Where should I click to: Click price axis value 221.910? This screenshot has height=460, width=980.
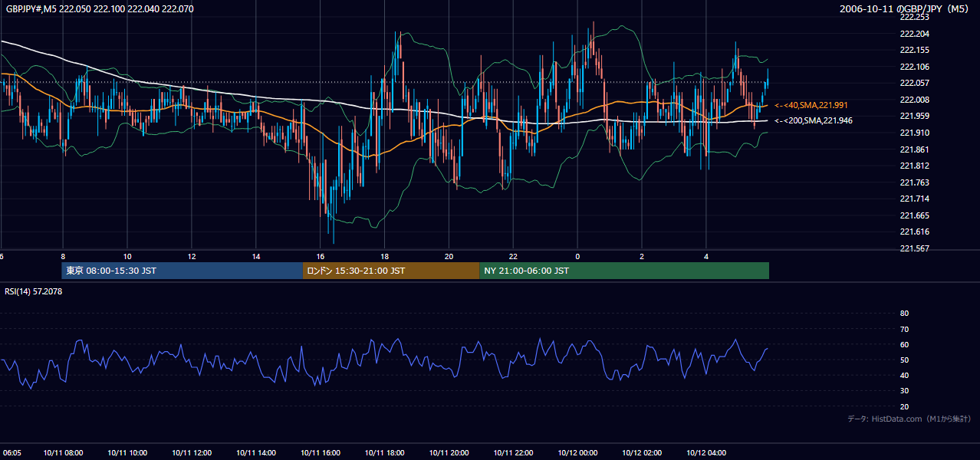pos(914,133)
